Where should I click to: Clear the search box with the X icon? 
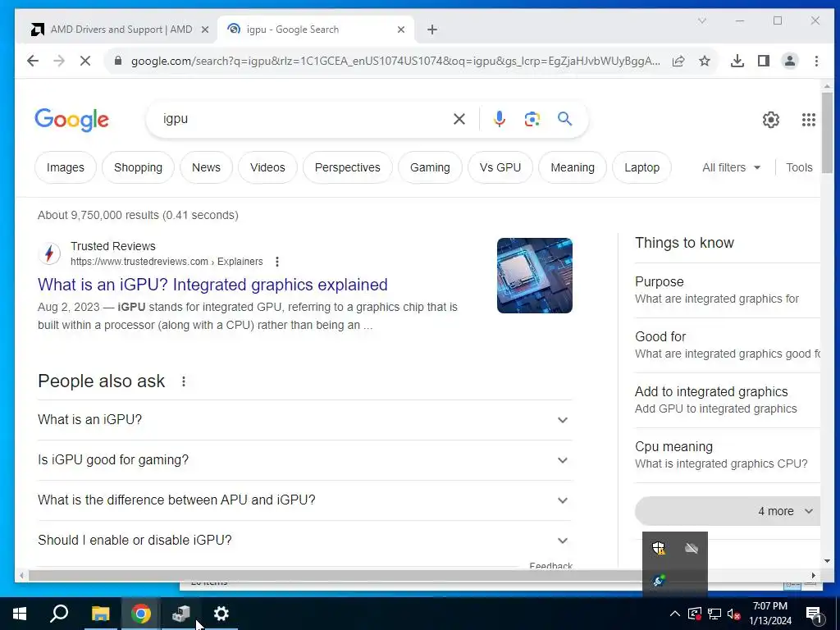(x=459, y=119)
